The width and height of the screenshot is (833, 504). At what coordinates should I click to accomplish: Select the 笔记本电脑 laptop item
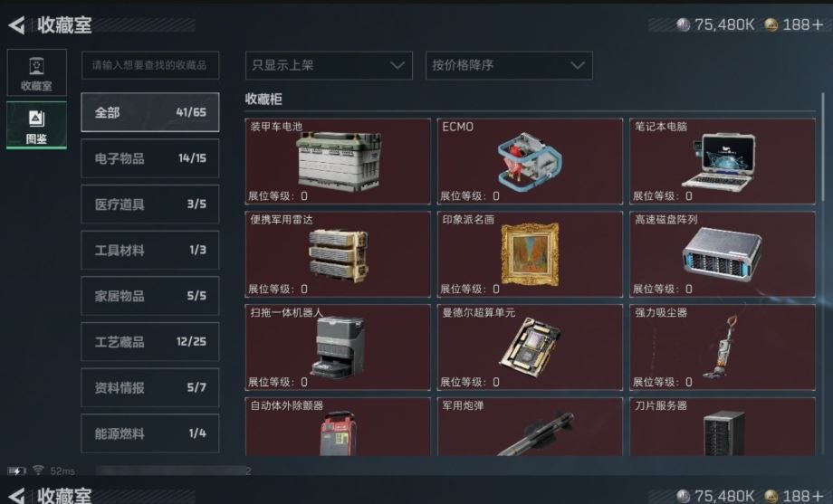coord(722,161)
